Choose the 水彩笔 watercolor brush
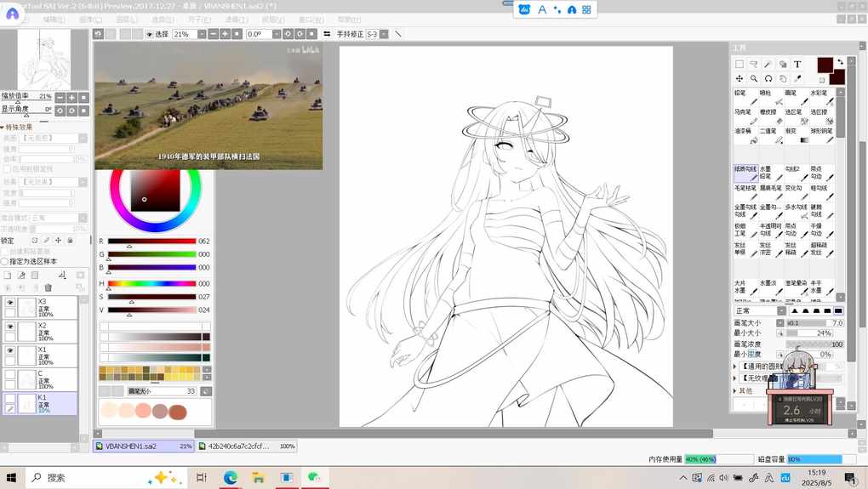This screenshot has height=489, width=868. [822, 97]
